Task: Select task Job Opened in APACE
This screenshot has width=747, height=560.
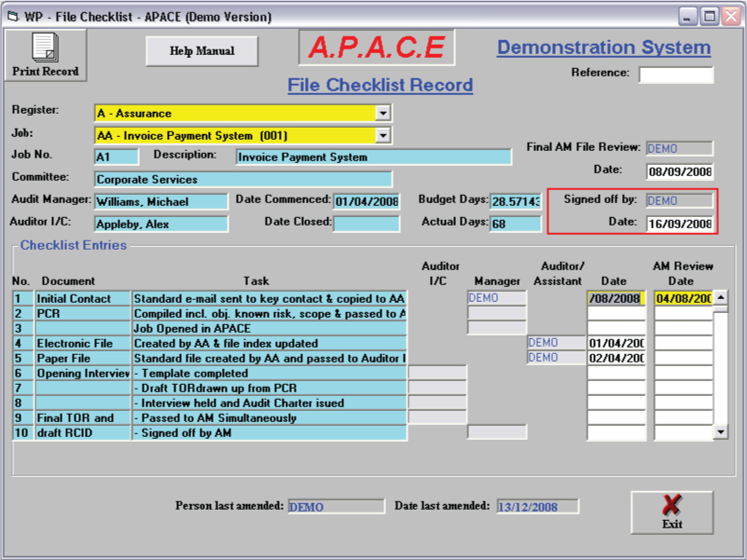Action: (x=270, y=329)
